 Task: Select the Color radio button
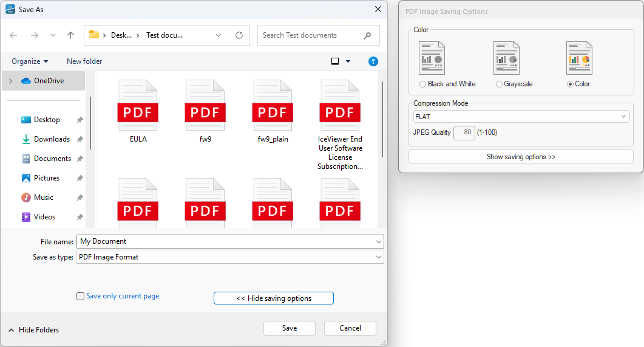coord(570,84)
